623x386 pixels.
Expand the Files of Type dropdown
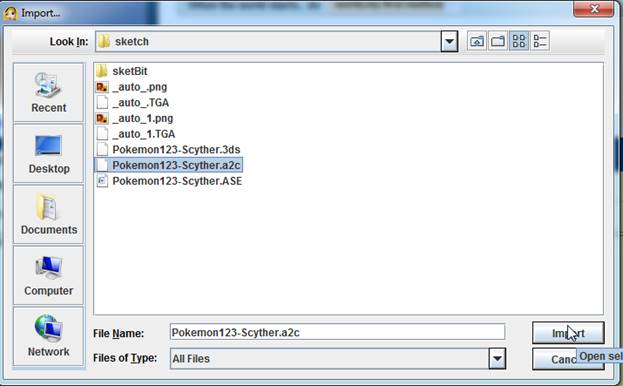497,359
